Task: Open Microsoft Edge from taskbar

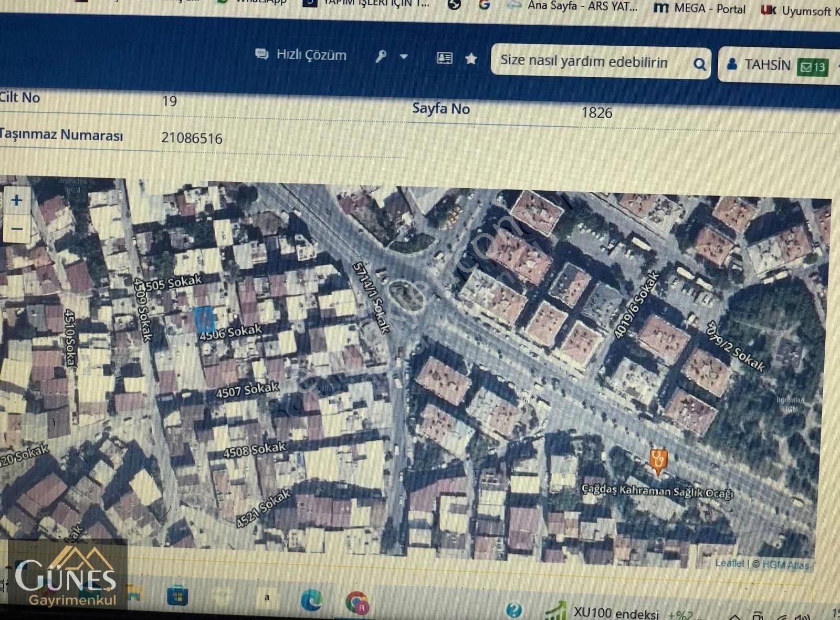Action: click(x=311, y=600)
